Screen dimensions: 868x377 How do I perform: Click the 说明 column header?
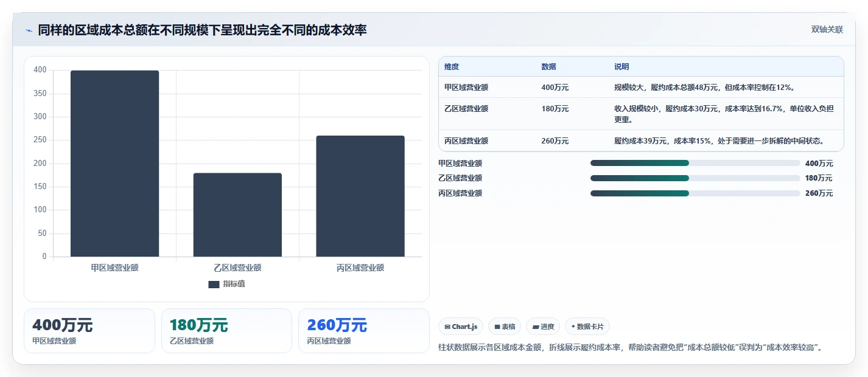(621, 67)
